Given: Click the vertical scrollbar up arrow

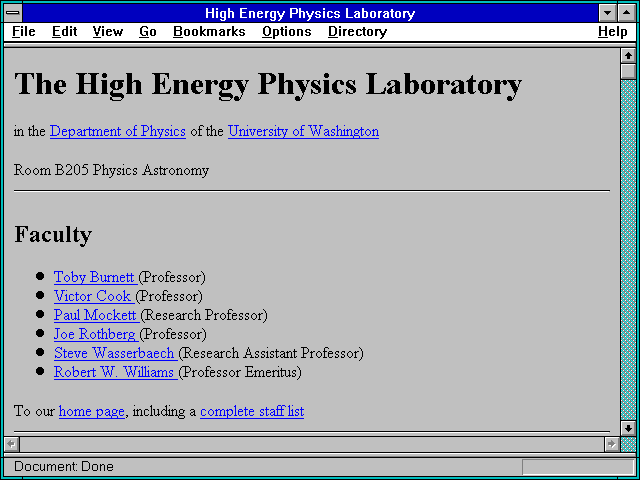Looking at the screenshot, I should coord(628,56).
